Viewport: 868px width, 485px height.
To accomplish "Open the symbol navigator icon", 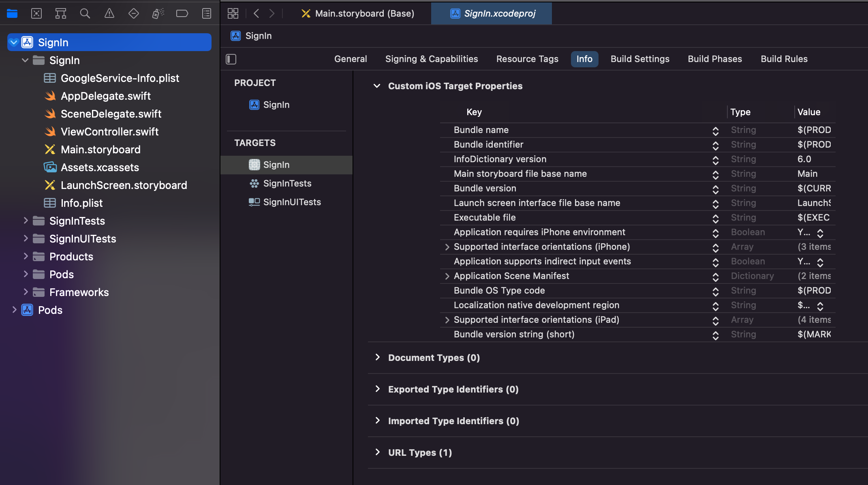I will [x=61, y=13].
